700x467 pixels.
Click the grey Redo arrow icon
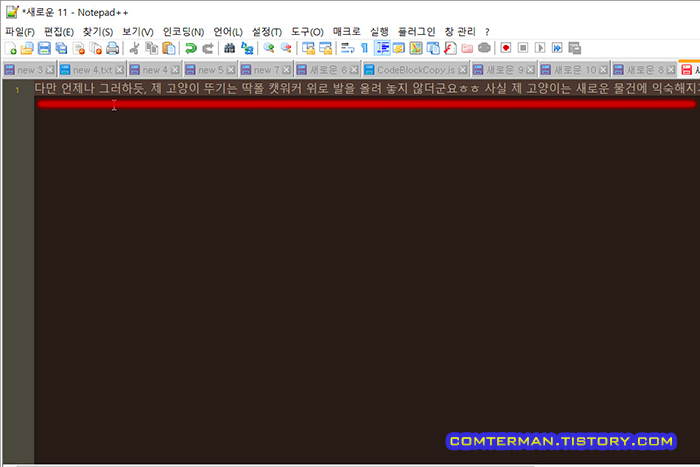point(208,48)
